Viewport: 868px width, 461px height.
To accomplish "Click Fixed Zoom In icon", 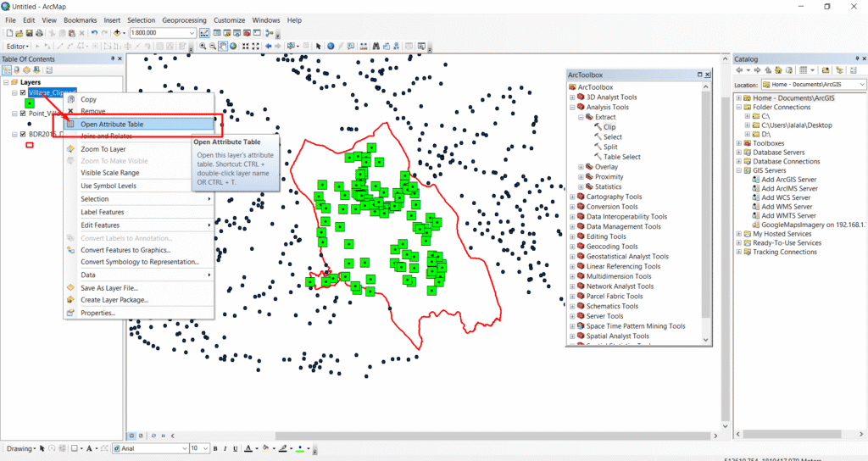I will pos(245,47).
